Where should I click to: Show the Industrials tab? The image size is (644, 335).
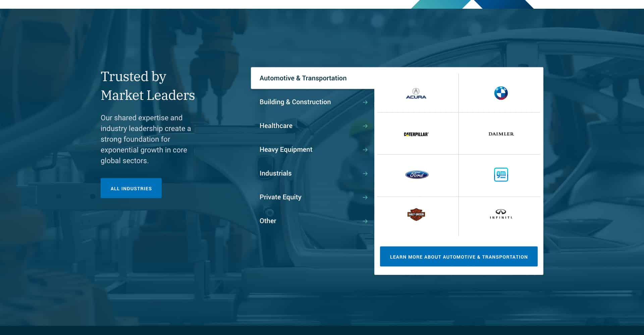tap(313, 173)
